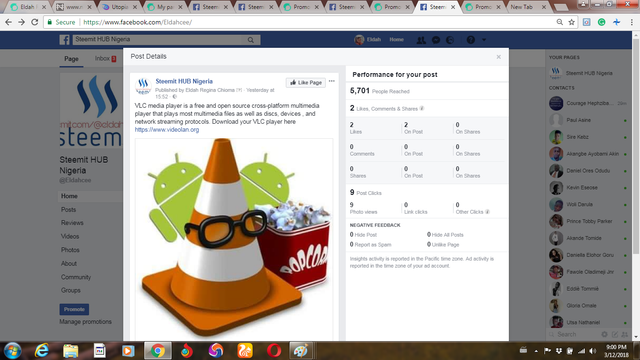Click the info icon beside Likes, Comments & Shares
Viewport: 640px width, 360px height.
tap(422, 109)
